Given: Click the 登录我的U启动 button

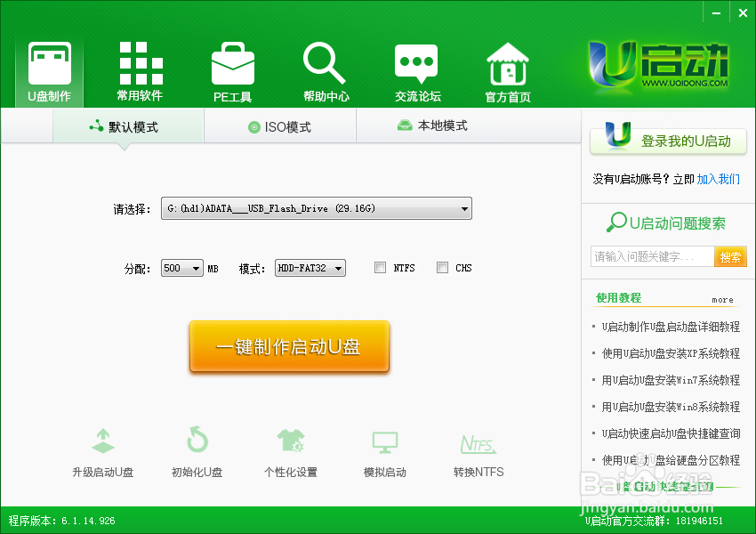Looking at the screenshot, I should coord(668,140).
